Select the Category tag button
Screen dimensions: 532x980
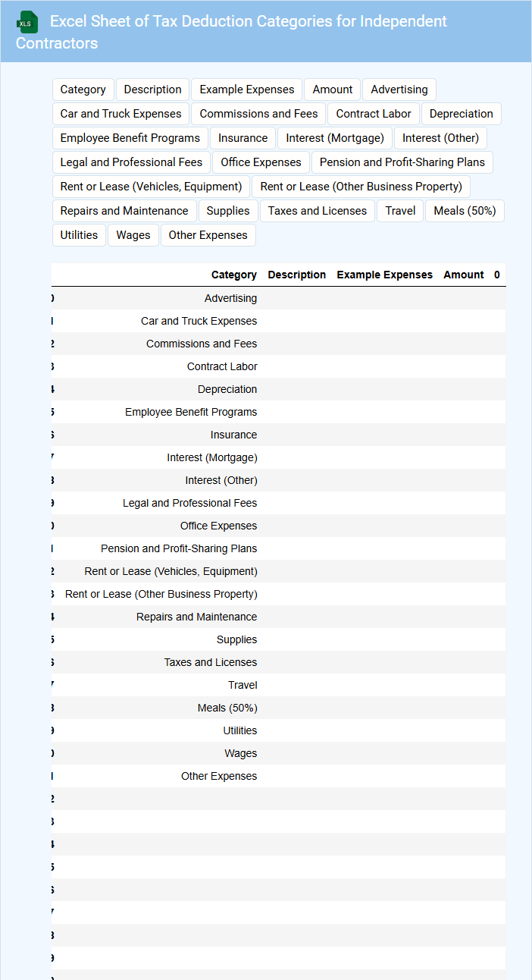tap(83, 90)
